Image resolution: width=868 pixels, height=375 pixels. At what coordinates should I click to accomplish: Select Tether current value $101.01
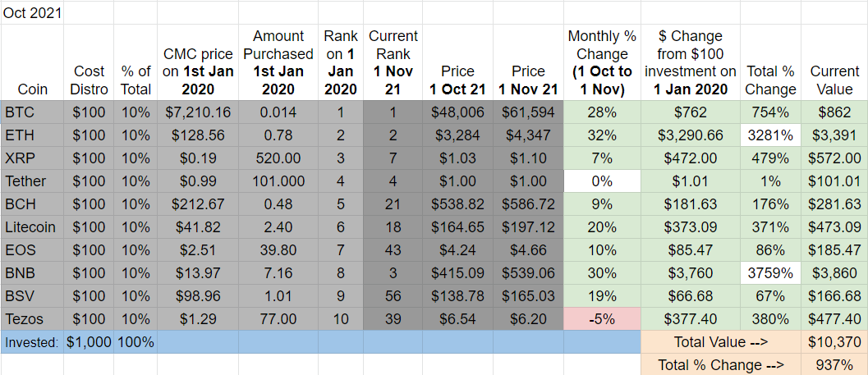pos(834,181)
